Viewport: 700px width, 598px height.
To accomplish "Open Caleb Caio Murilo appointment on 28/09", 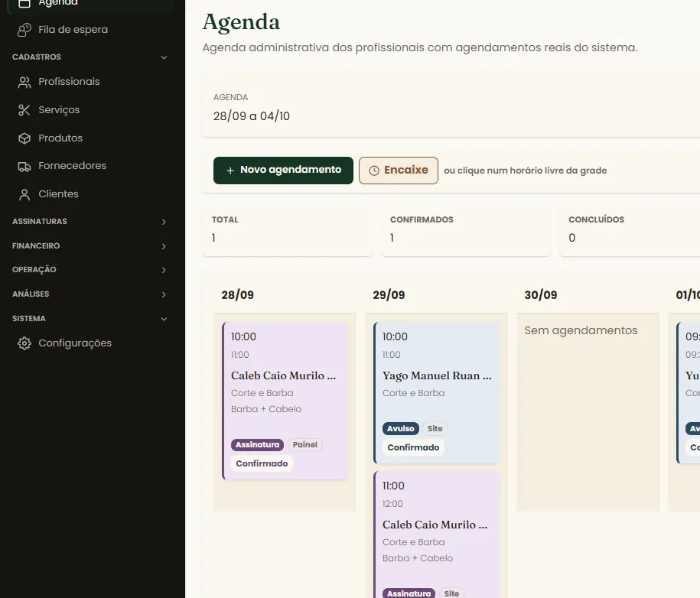I will (285, 401).
